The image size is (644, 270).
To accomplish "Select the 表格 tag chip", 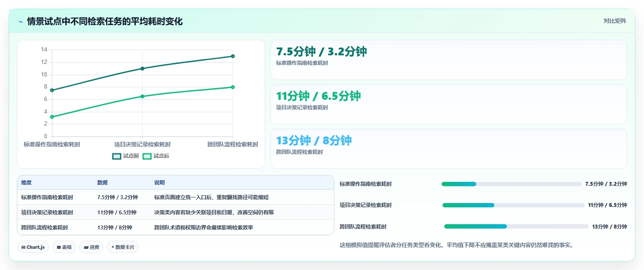I will (x=64, y=247).
